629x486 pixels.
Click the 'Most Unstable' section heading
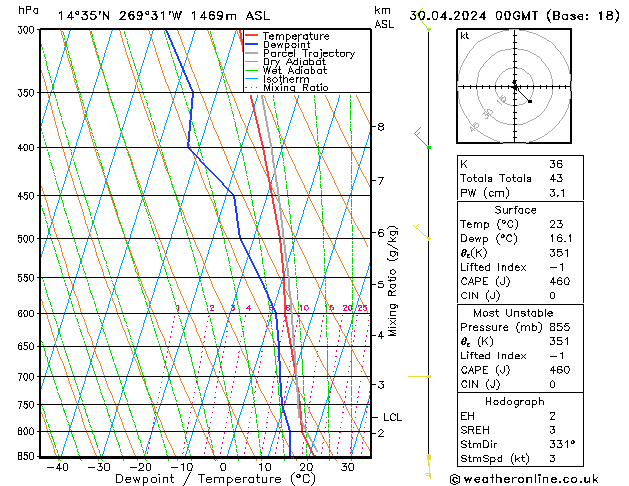click(513, 313)
